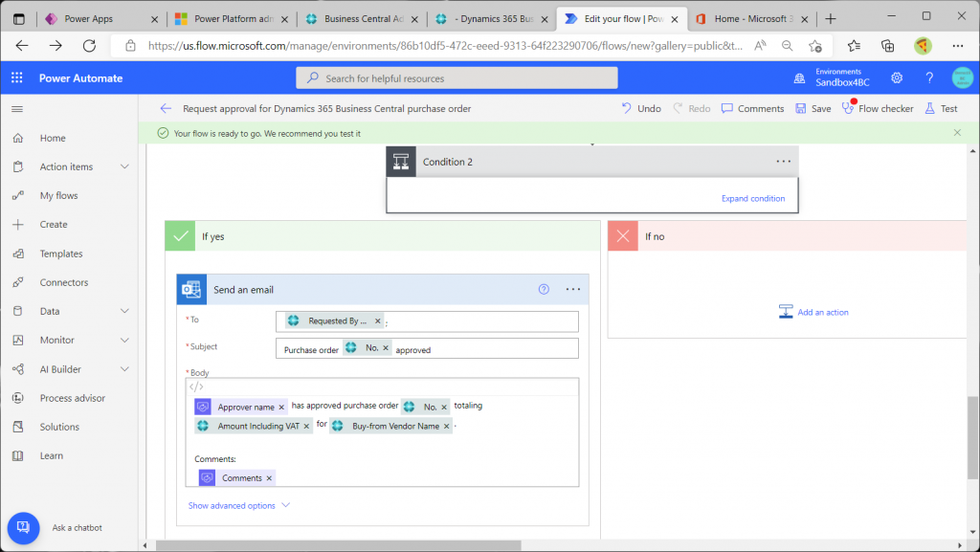Remove No. token in email Body
The image size is (980, 552).
click(444, 408)
